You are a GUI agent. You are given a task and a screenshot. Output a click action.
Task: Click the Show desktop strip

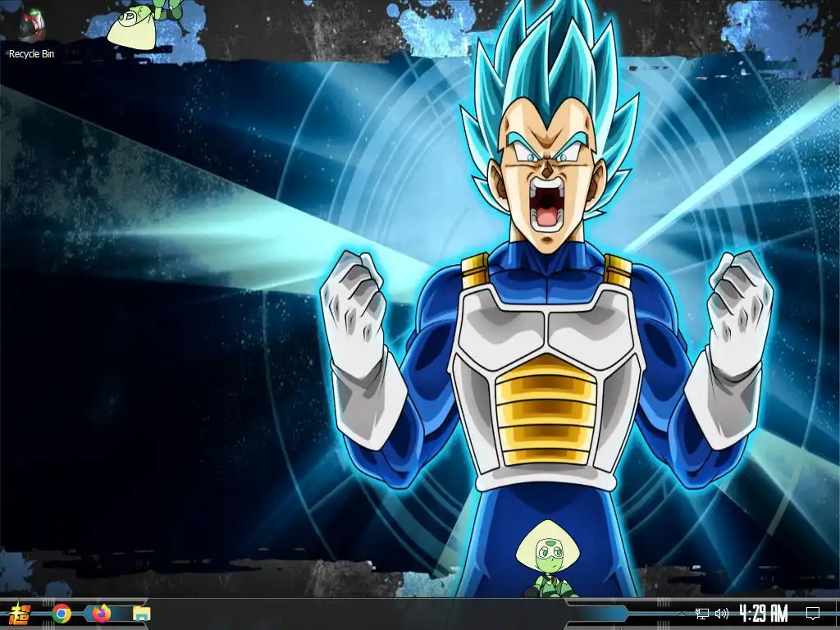pos(838,614)
